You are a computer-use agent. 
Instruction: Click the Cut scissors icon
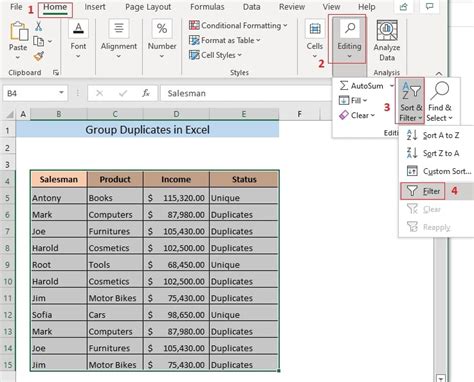38,26
